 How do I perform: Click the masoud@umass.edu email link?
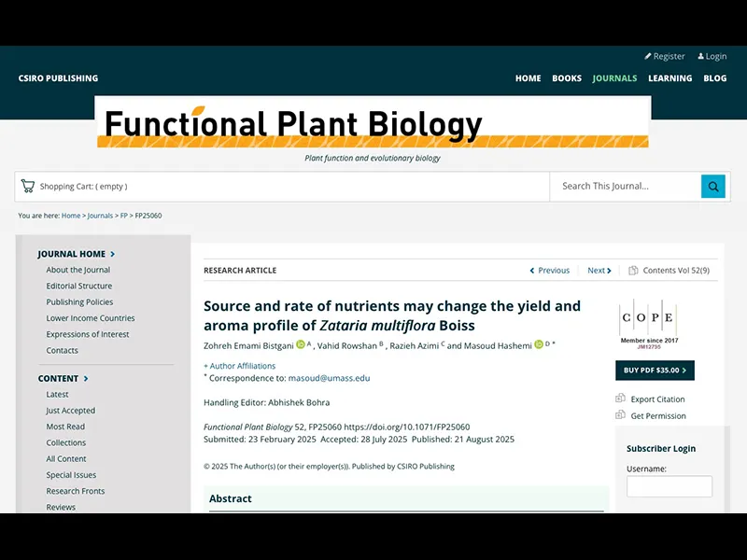pos(329,378)
